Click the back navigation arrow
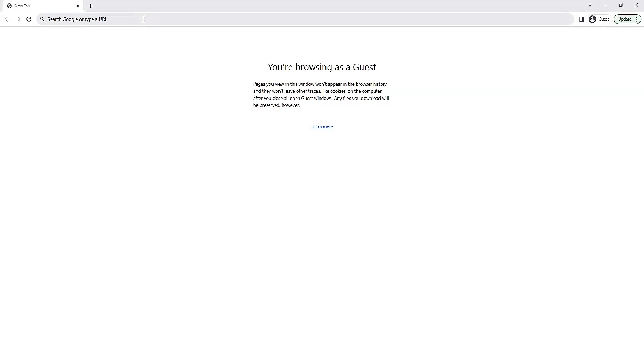 point(7,19)
